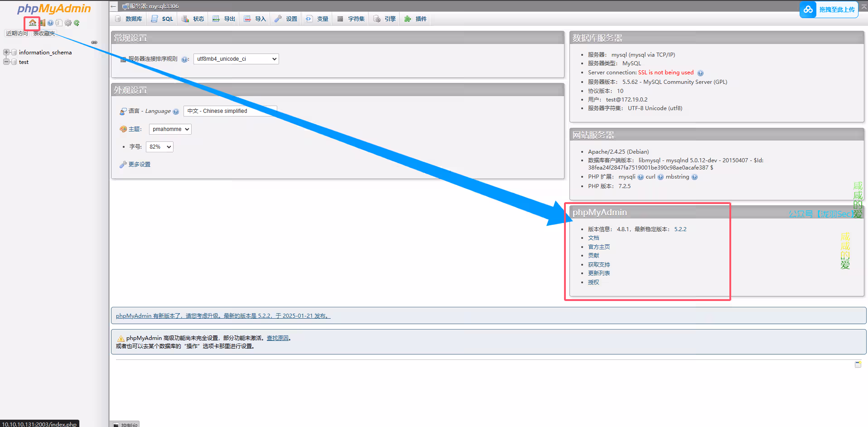This screenshot has width=868, height=427.
Task: Click help icon beside Language label
Action: tap(176, 112)
